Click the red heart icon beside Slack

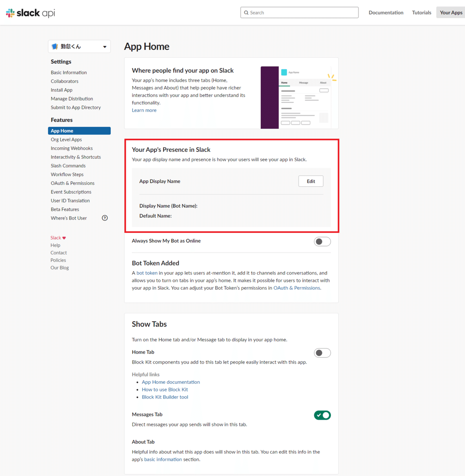click(x=64, y=238)
